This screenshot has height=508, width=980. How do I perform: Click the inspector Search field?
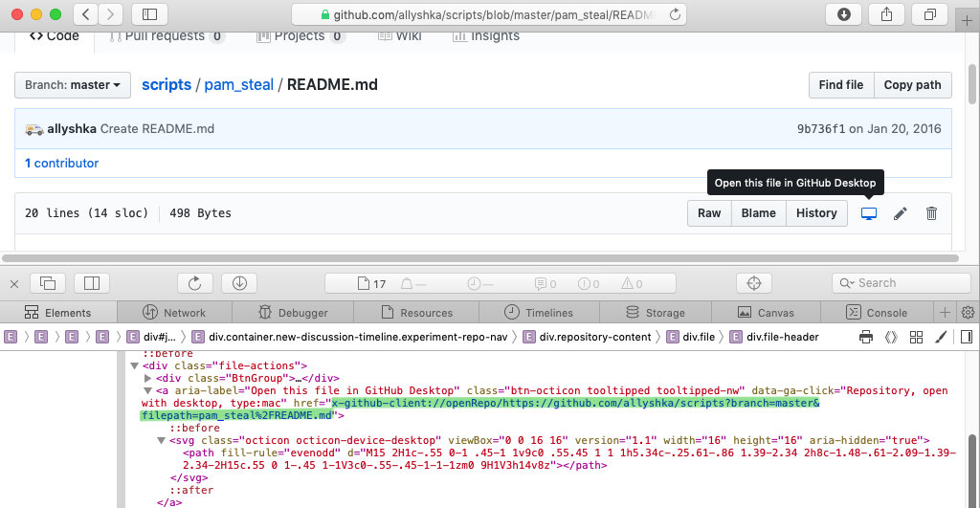pos(902,283)
